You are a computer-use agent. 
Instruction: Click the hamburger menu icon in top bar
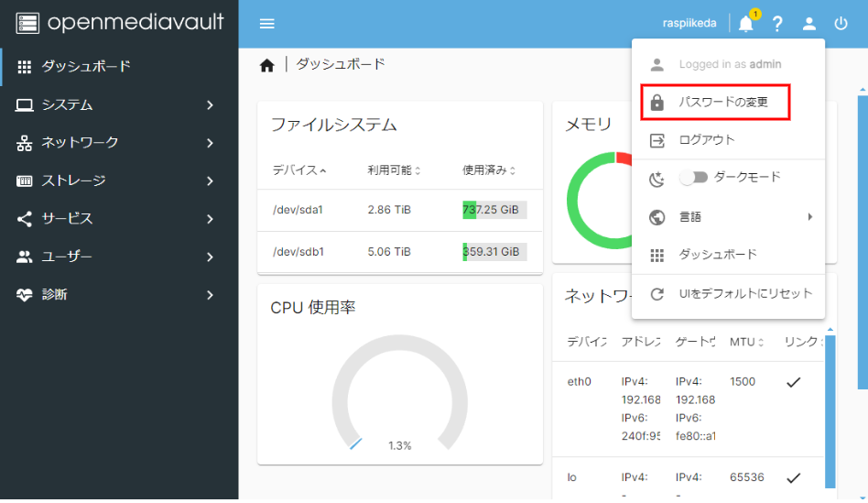coord(267,24)
